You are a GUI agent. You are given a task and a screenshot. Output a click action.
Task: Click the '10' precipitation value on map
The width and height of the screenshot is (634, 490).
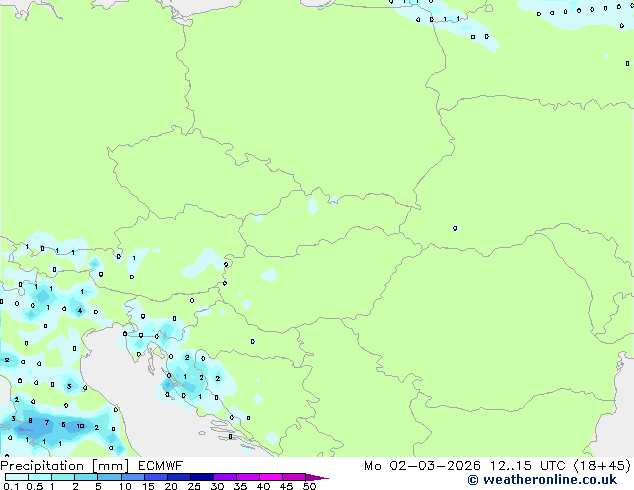click(80, 426)
